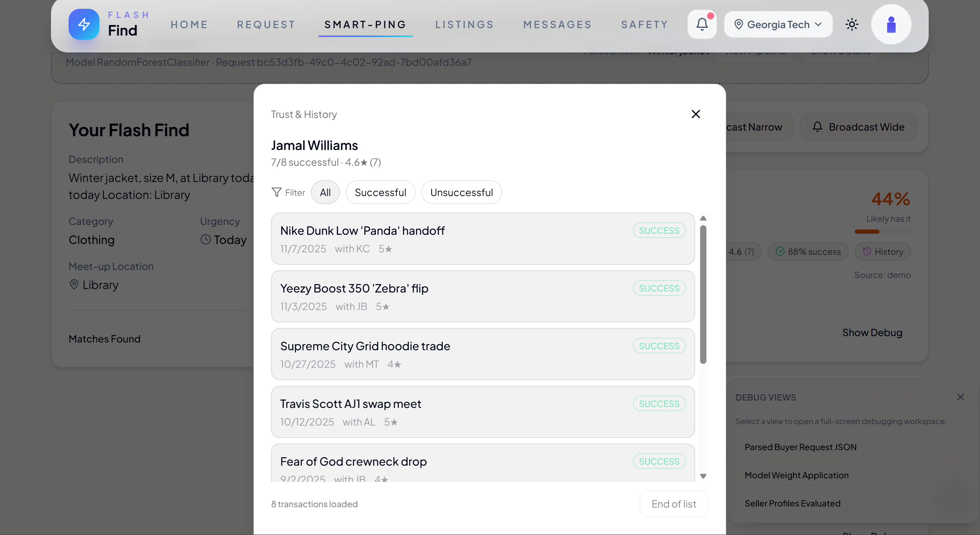Click the History clock chip
This screenshot has height=535, width=980.
click(x=883, y=252)
